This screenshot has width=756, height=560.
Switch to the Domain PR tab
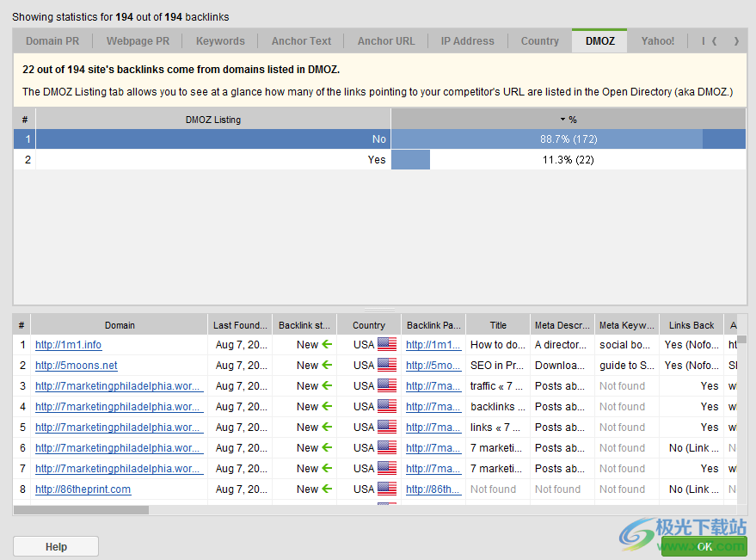(x=52, y=41)
